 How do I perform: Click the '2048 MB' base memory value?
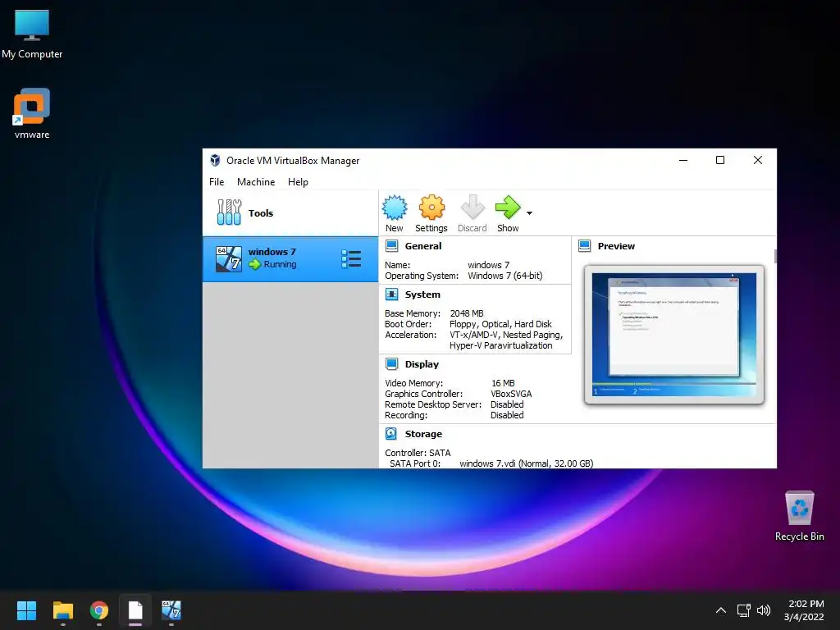point(467,313)
